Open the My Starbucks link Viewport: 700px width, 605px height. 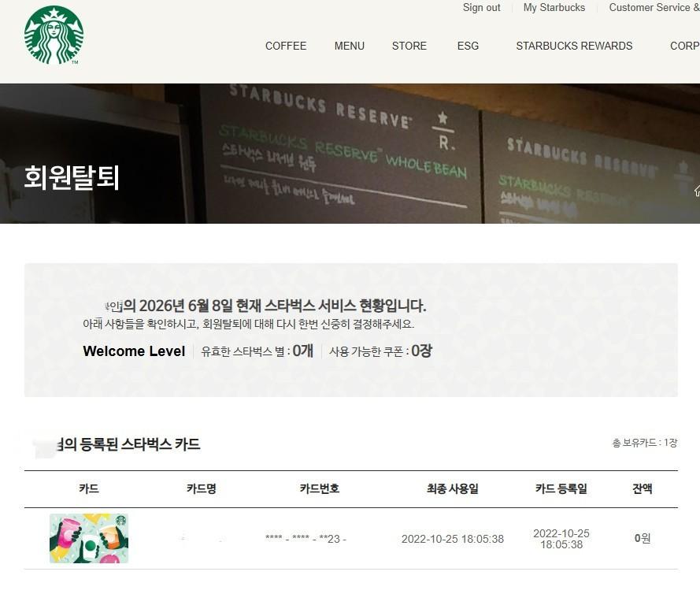point(554,8)
